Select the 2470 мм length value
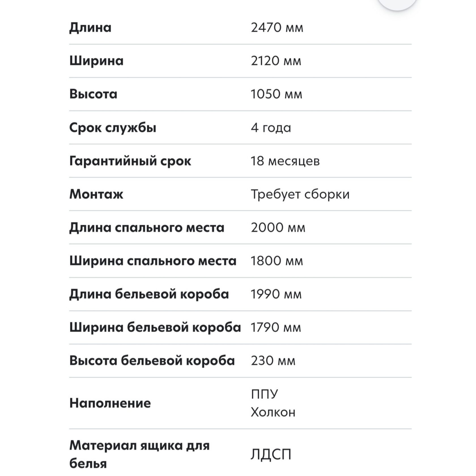 [277, 28]
